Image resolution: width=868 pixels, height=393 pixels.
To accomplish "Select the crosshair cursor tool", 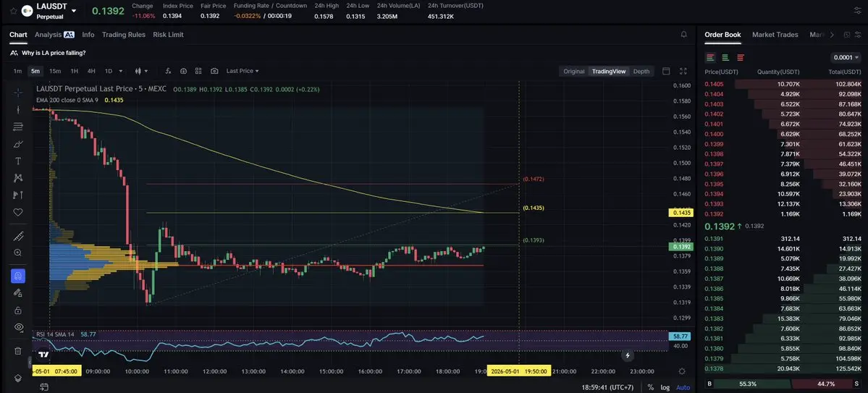I will coord(17,93).
